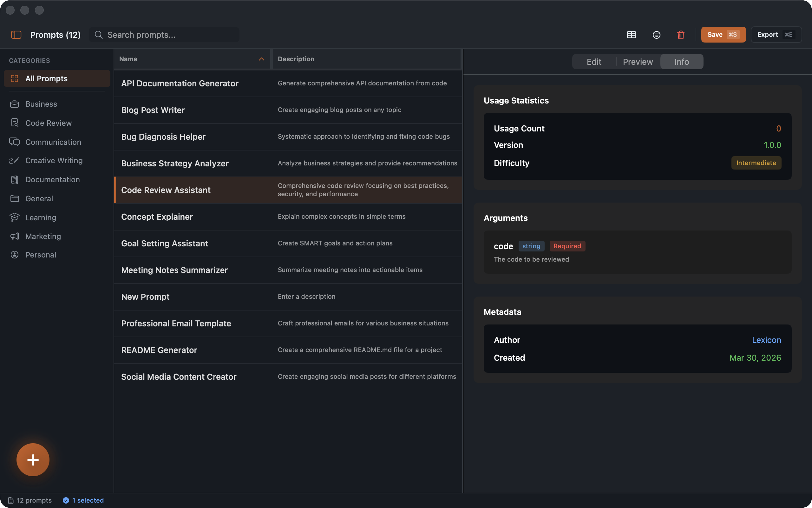Click the string type badge

[531, 246]
